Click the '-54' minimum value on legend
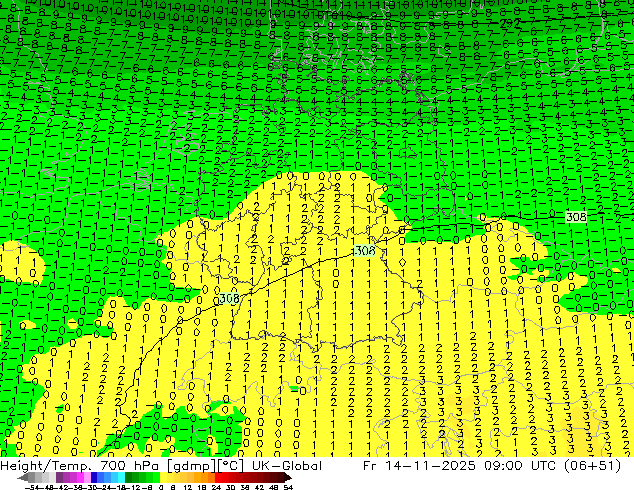The height and width of the screenshot is (490, 634). coord(32,487)
